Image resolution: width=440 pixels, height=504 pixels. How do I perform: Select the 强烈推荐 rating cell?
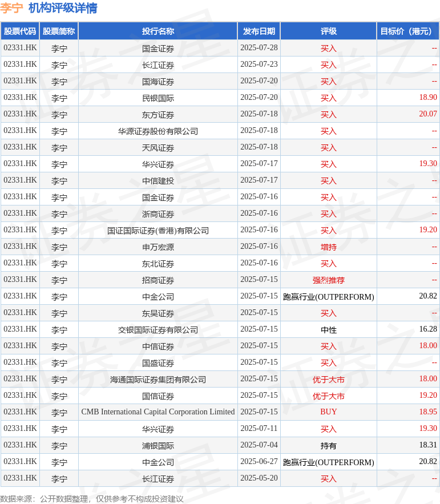(x=328, y=280)
